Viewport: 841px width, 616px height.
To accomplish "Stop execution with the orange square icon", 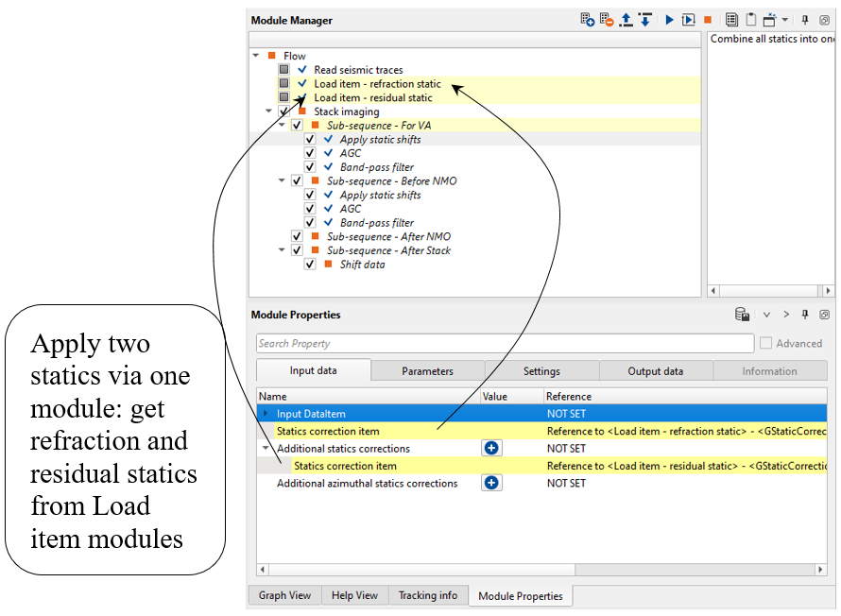I will [707, 20].
